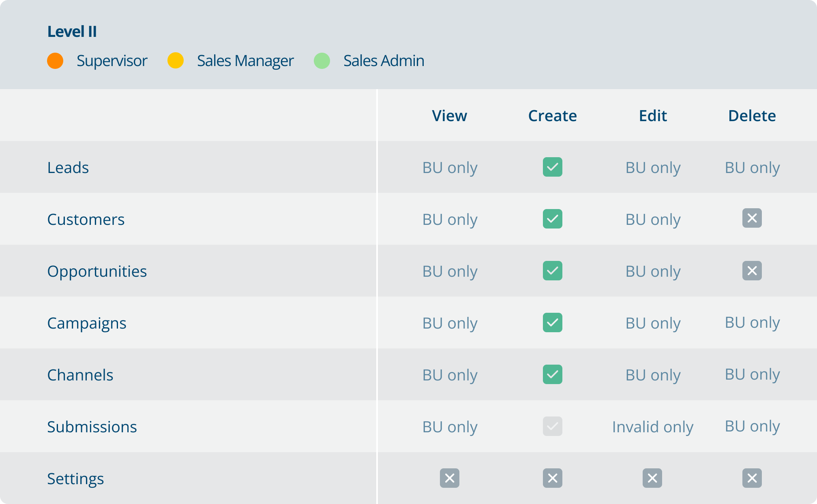Click the Settings Create X icon

552,478
